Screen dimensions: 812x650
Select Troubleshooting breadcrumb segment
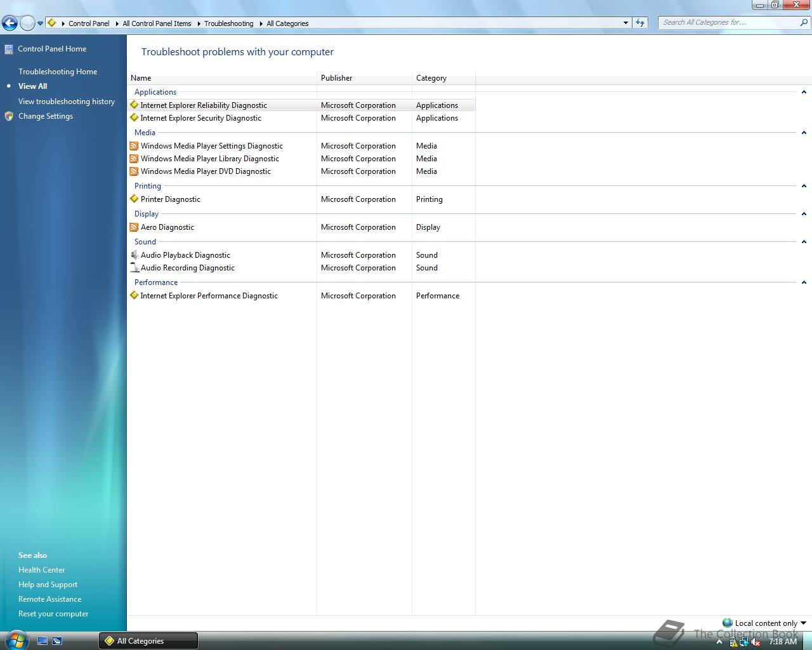(x=228, y=23)
